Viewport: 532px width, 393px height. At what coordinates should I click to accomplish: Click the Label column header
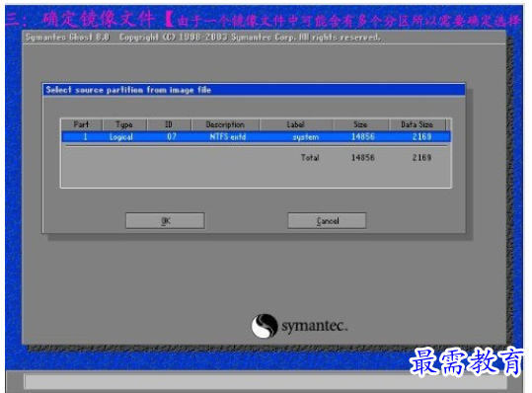(296, 124)
